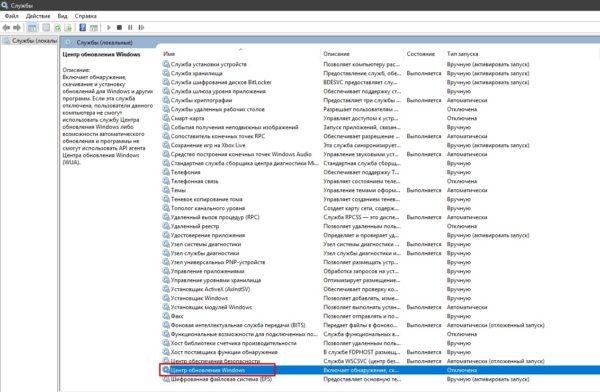Select Сохранение игр на Xbox Live

click(208, 145)
